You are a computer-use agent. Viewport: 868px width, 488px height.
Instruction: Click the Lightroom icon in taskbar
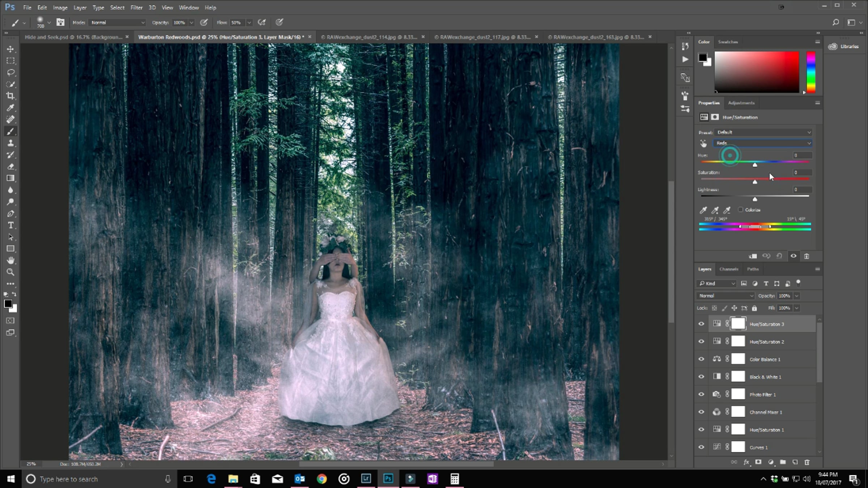366,479
